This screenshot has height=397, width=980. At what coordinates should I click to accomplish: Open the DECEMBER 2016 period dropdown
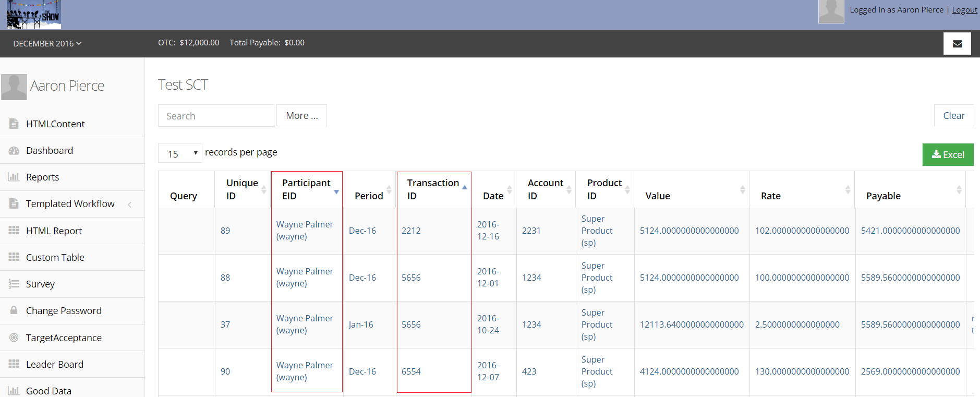(x=47, y=43)
